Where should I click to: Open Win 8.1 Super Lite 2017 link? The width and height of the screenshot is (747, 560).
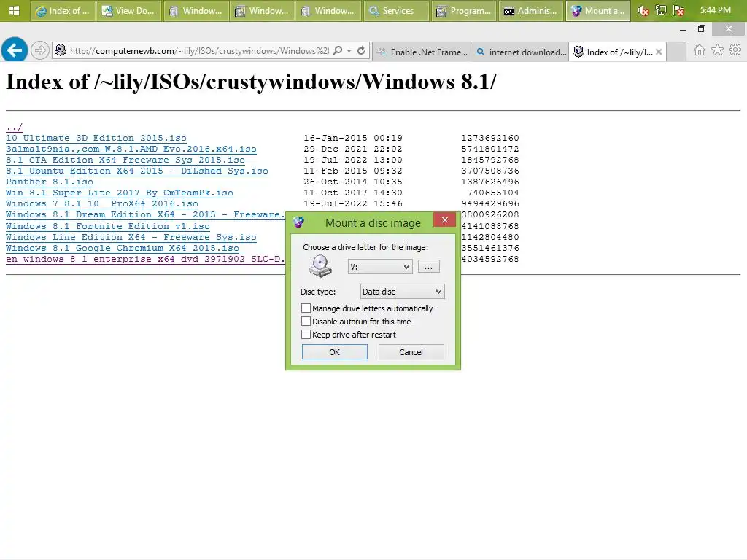(120, 192)
